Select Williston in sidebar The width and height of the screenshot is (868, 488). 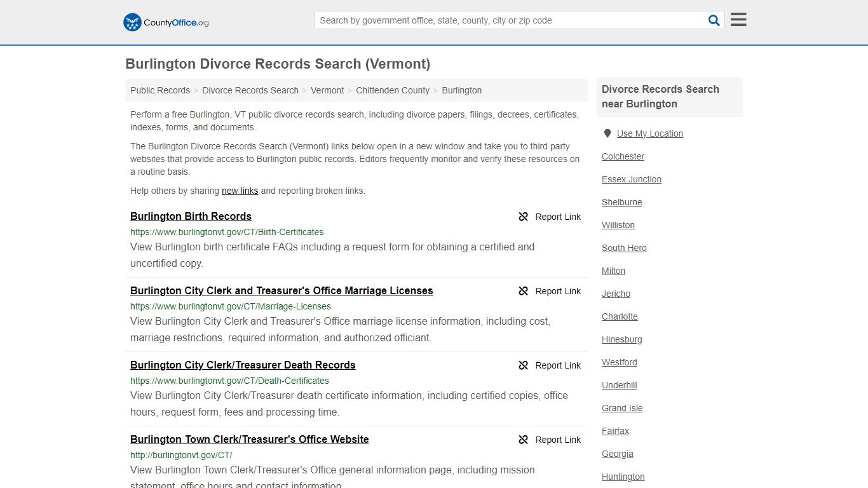point(618,225)
